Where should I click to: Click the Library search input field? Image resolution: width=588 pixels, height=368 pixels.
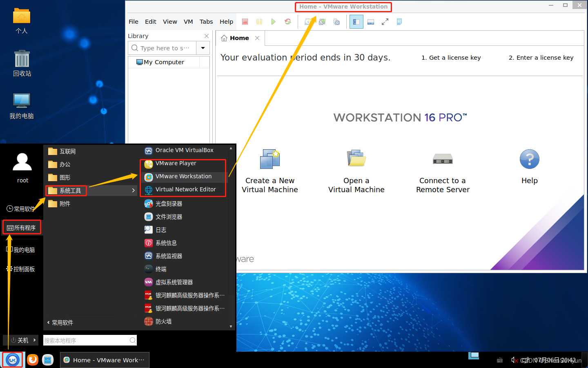(162, 48)
